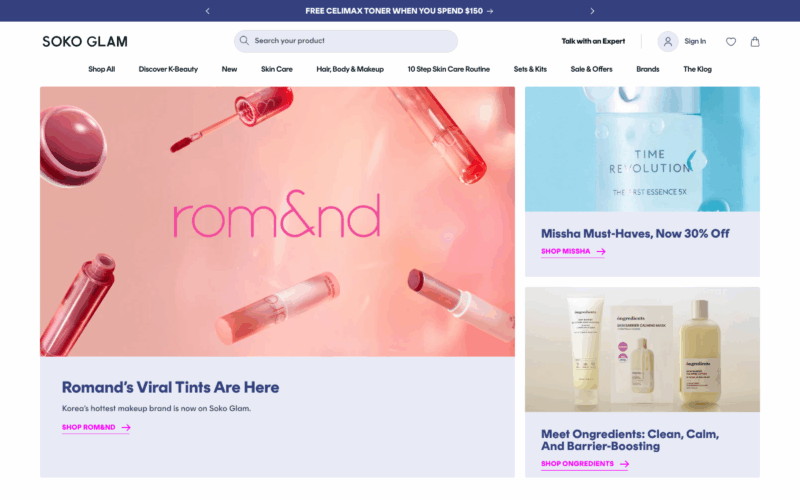800x500 pixels.
Task: Open the Skin Care menu
Action: tap(277, 69)
